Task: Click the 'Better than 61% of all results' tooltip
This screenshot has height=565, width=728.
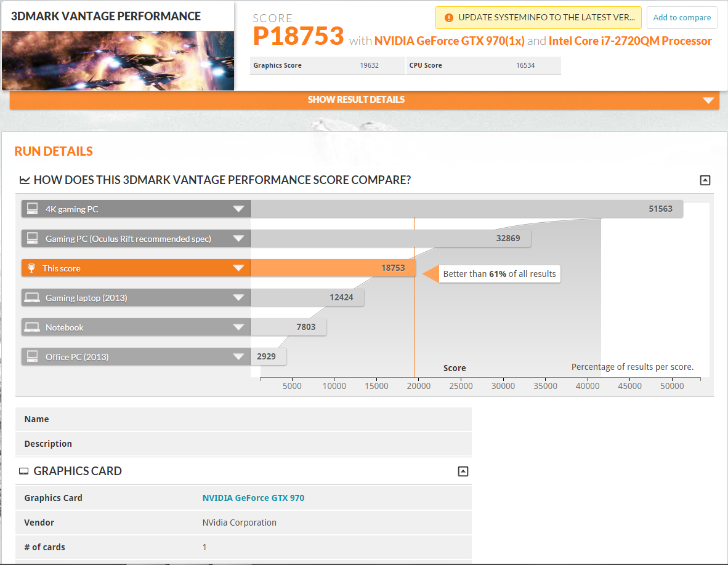Action: coord(499,274)
